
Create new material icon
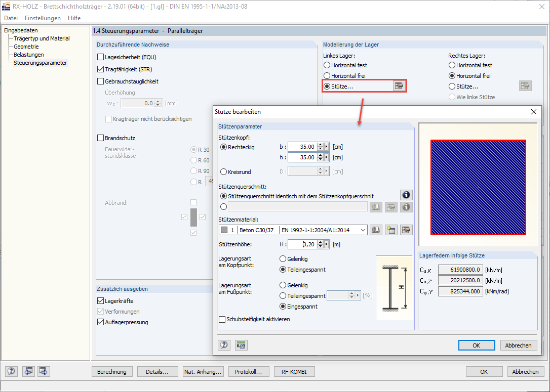[x=391, y=230]
